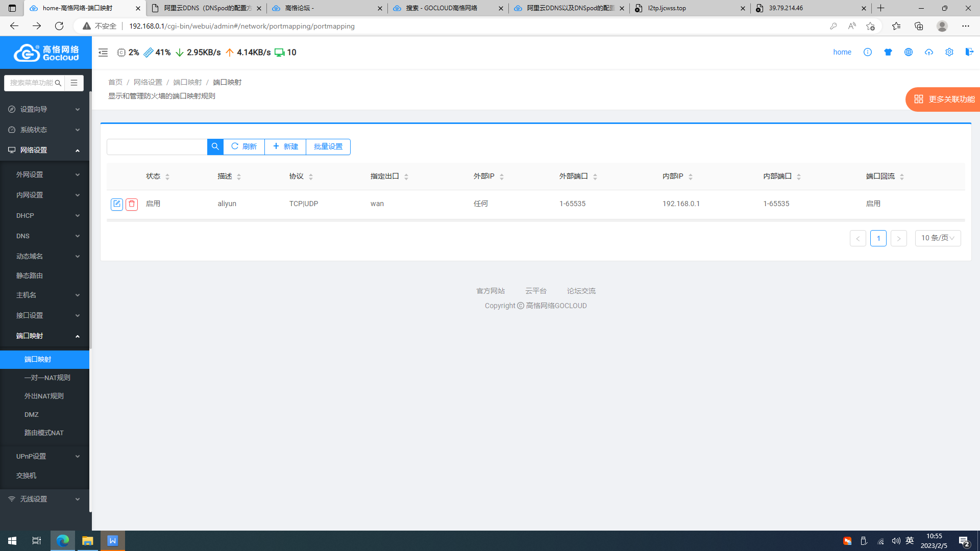Expand the UPnP设置 submenu

(44, 456)
